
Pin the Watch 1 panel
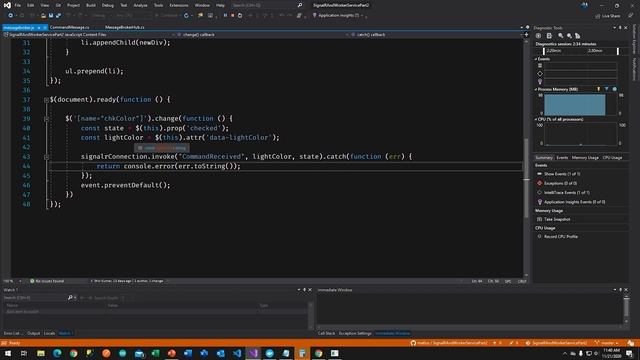coord(304,290)
